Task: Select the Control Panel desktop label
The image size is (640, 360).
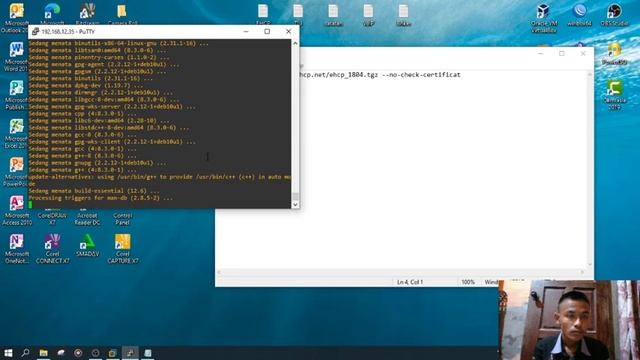Action: point(122,219)
